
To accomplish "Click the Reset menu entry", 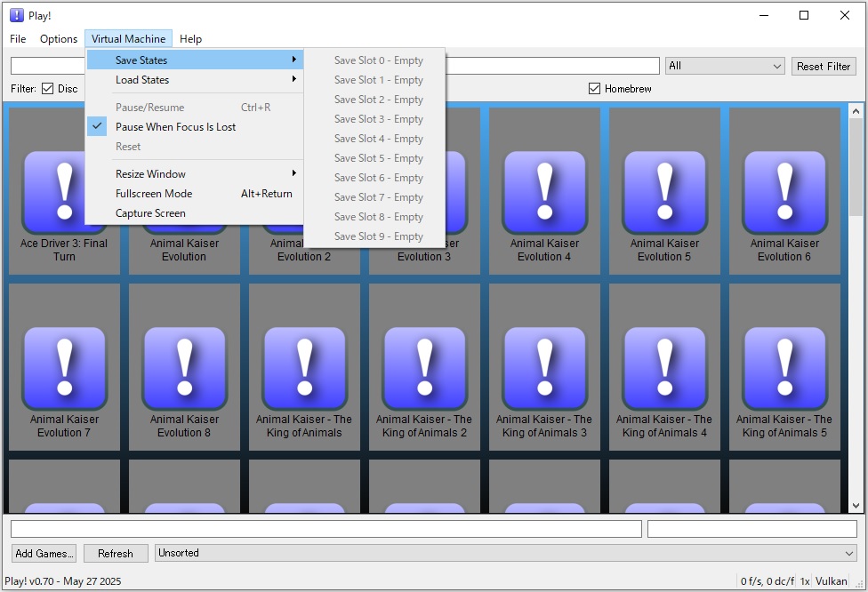I will coord(195,147).
